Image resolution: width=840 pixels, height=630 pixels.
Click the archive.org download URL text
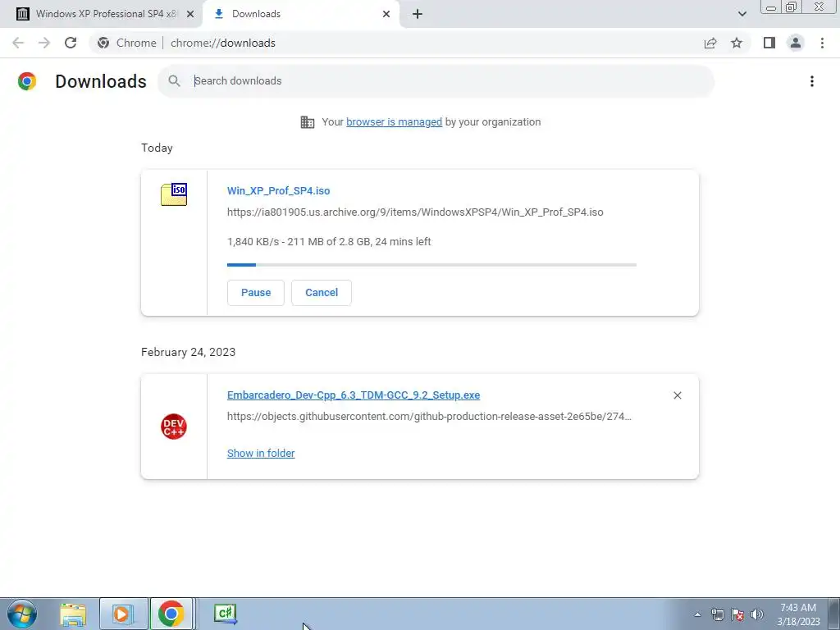pos(415,212)
